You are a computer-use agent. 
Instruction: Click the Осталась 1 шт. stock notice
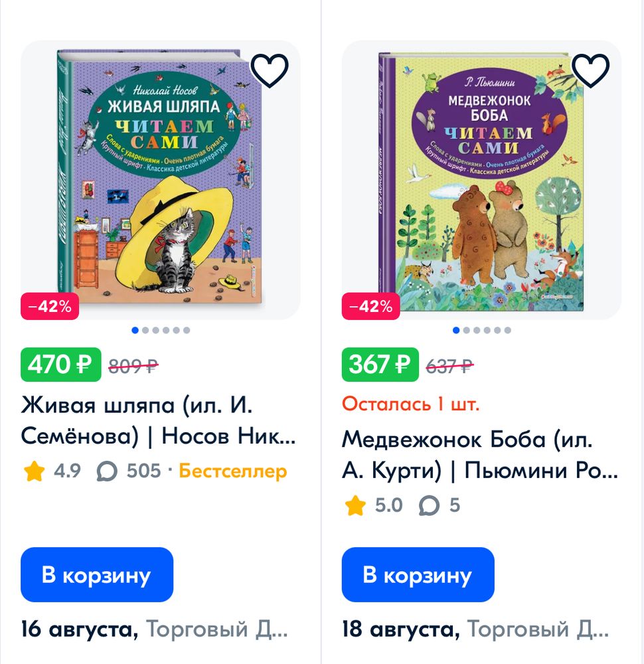[410, 402]
